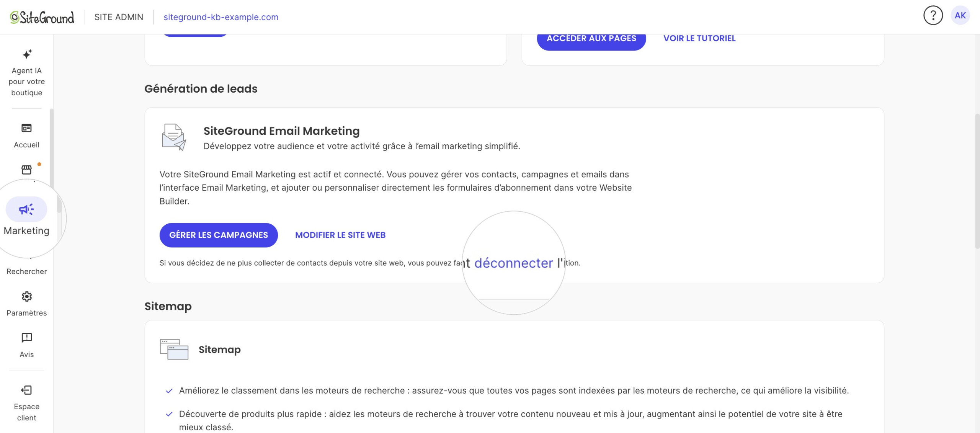Click the 'SiteGround Email Marketing' title

click(x=281, y=131)
